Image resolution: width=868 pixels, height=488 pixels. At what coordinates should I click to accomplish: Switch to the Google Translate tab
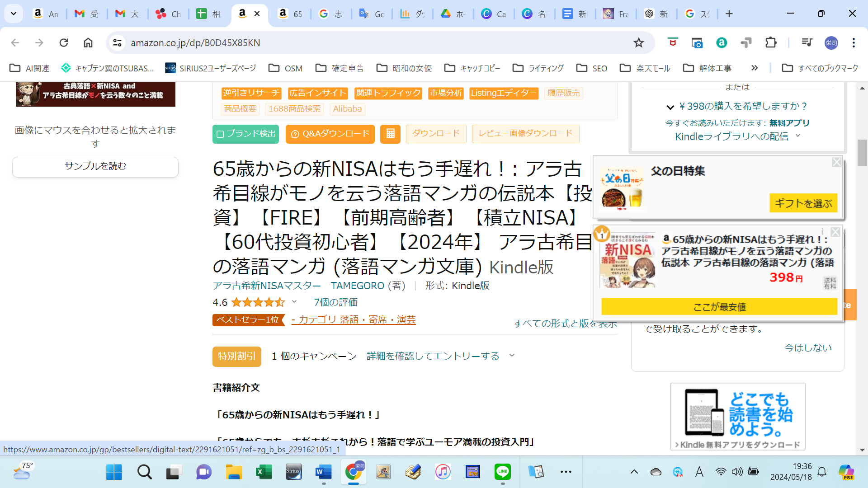[371, 14]
